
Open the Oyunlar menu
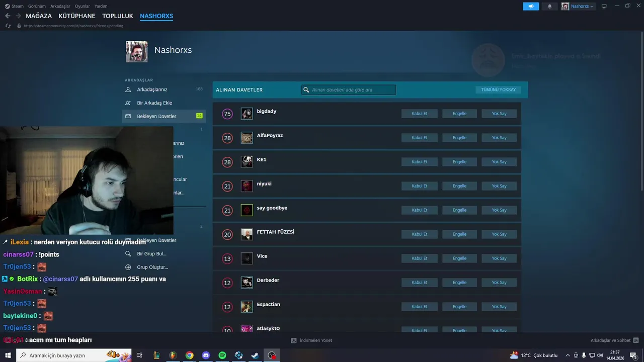(83, 6)
